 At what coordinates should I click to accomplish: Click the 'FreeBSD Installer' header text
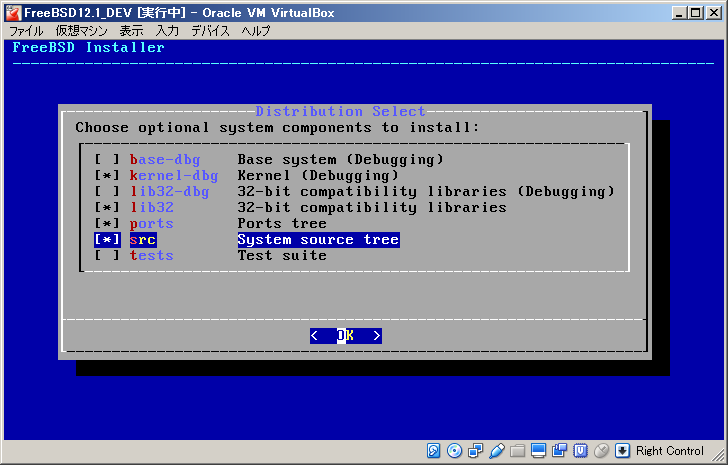point(88,47)
